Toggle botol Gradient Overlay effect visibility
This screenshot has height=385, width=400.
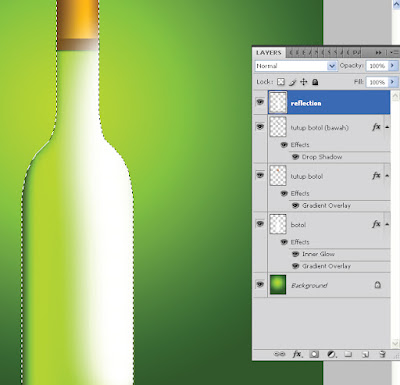tap(295, 266)
